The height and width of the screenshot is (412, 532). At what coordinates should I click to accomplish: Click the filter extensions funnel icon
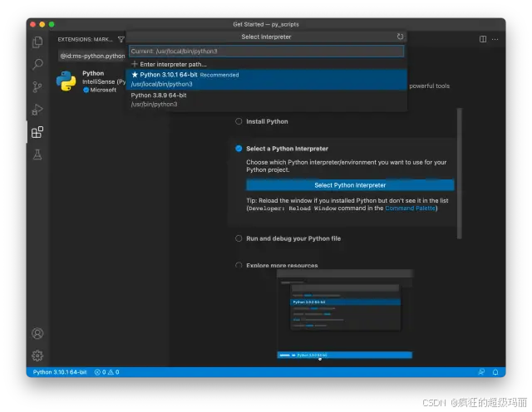pyautogui.click(x=121, y=39)
